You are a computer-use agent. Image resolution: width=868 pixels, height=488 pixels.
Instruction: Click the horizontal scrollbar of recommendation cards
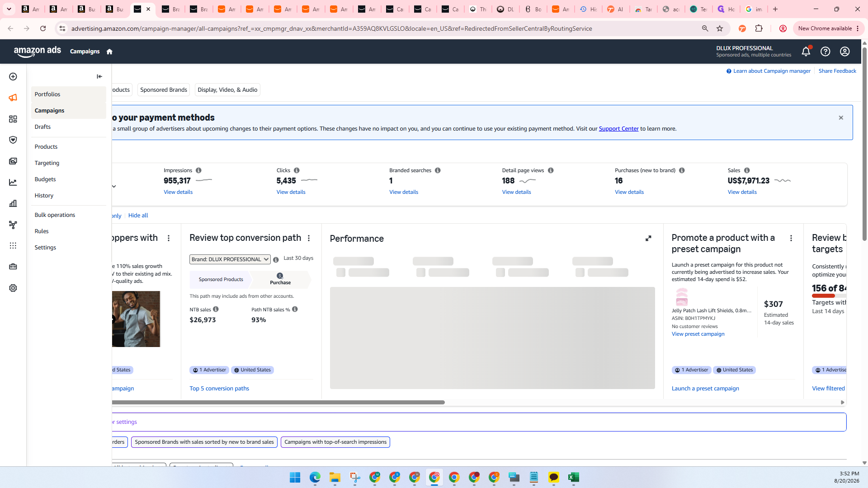pyautogui.click(x=278, y=402)
